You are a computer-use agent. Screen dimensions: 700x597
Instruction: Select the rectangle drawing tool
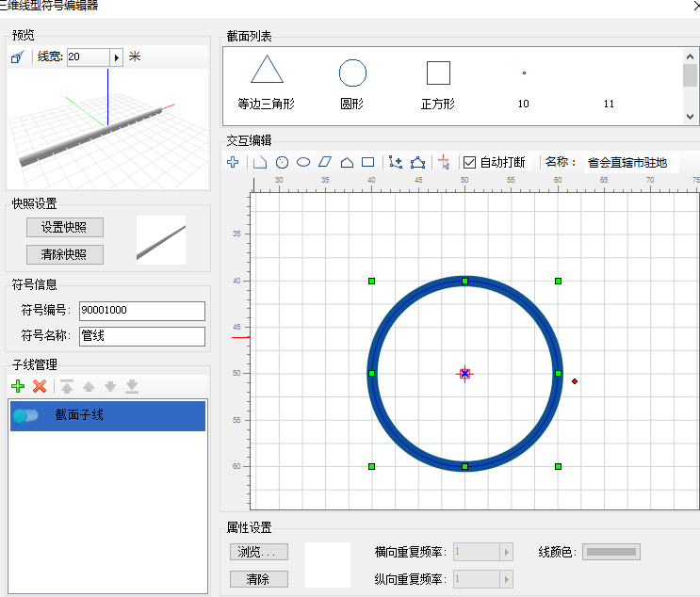[x=367, y=162]
